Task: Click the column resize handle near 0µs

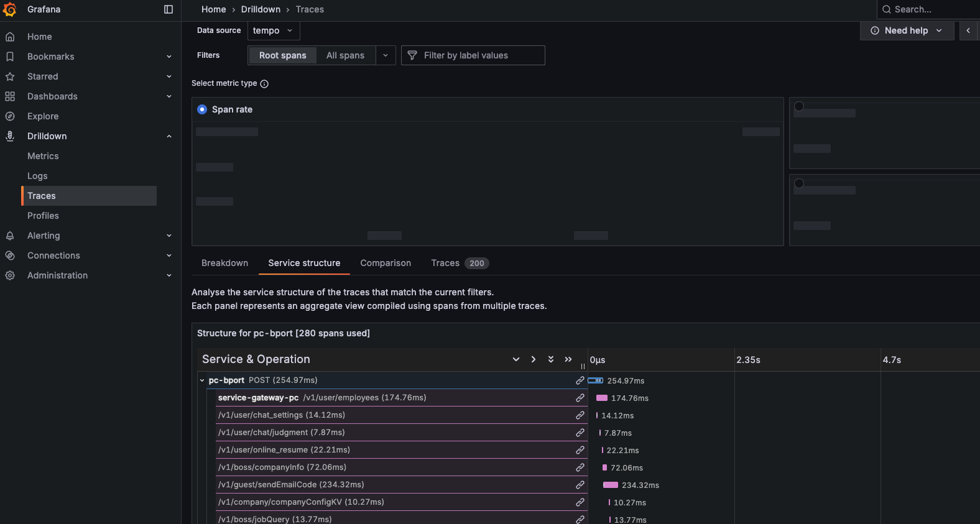Action: coord(583,366)
